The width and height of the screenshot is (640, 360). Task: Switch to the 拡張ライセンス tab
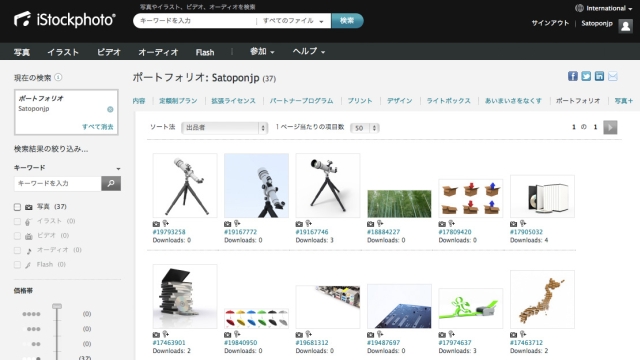(233, 101)
